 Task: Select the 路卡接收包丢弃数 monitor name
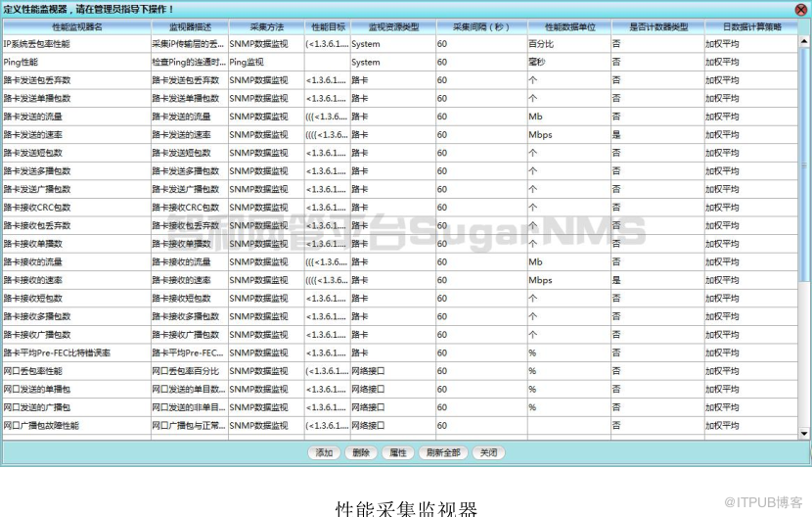pos(37,225)
